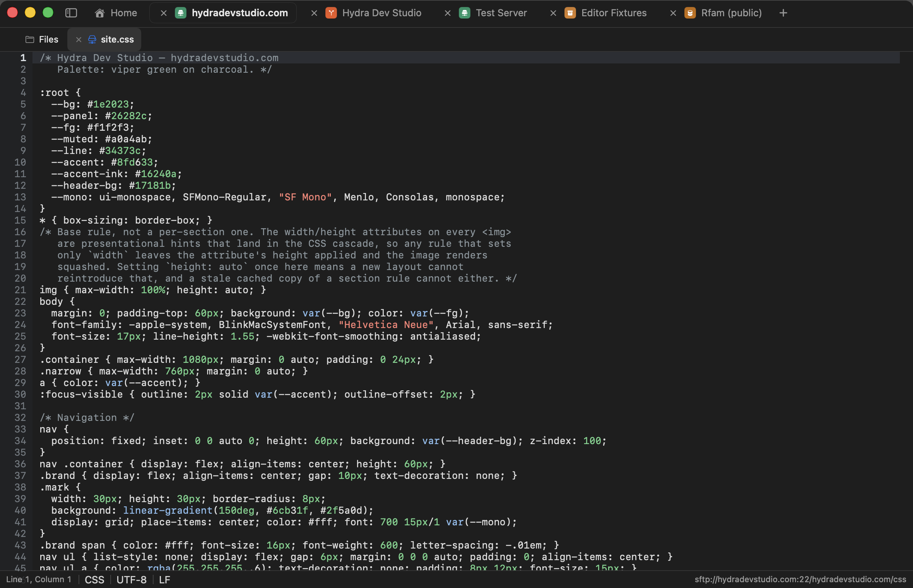Click line number 33 in the gutter

pyautogui.click(x=20, y=429)
